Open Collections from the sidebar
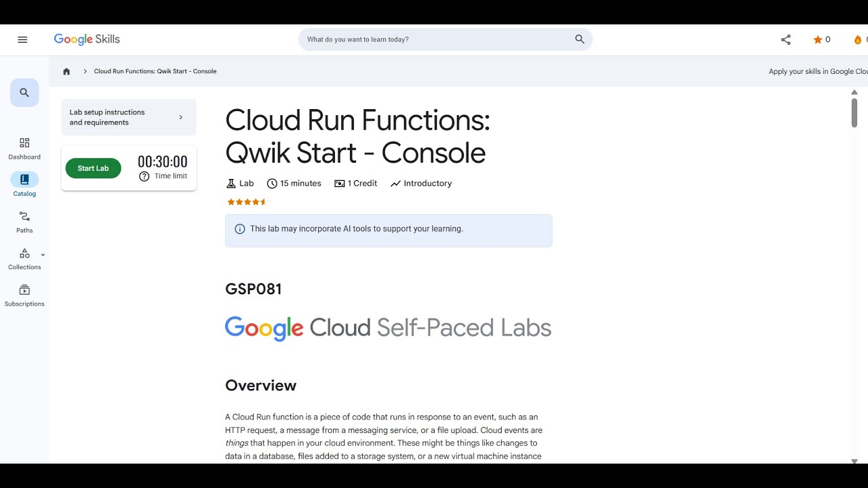 coord(24,258)
